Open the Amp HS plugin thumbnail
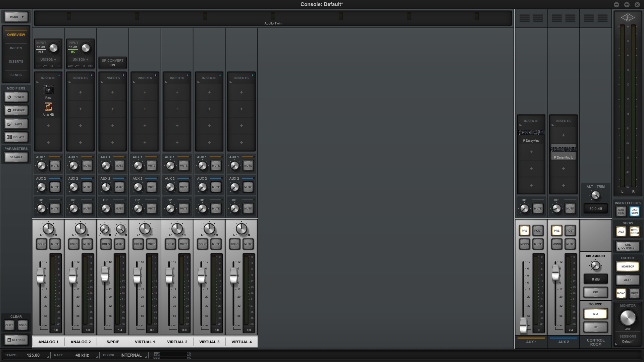This screenshot has height=362, width=644. tap(48, 107)
